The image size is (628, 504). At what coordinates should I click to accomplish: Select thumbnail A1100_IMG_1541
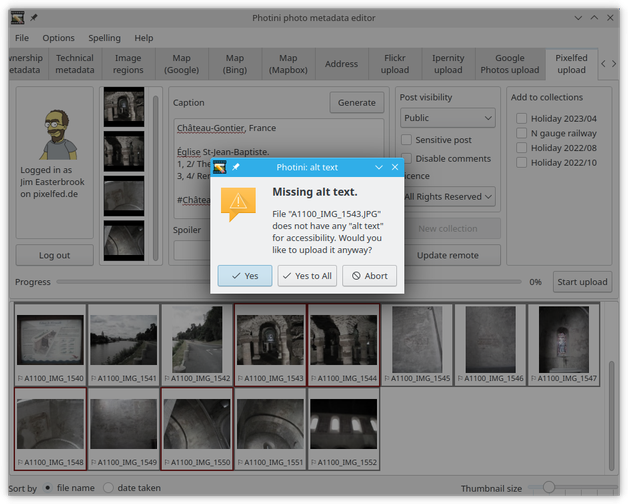[124, 345]
